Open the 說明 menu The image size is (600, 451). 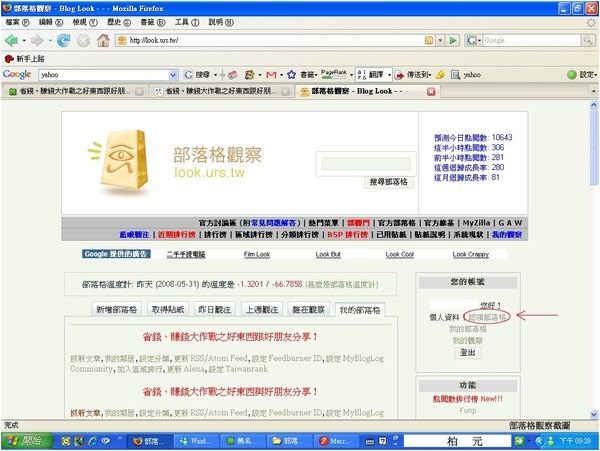[x=221, y=23]
